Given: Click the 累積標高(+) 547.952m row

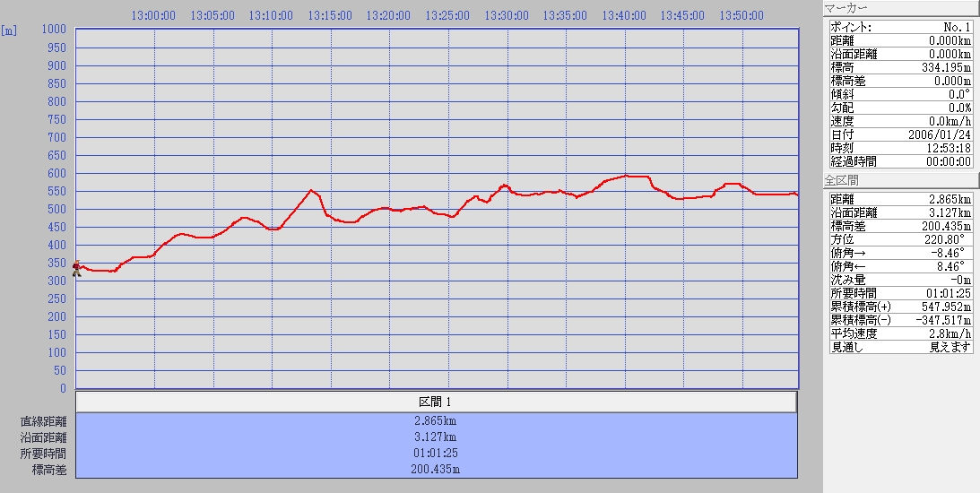Looking at the screenshot, I should coord(899,307).
